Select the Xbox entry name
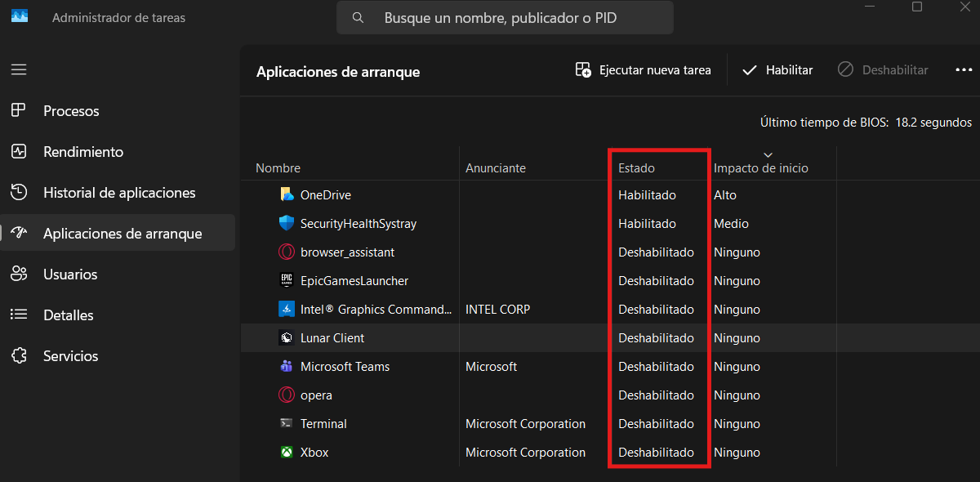 pos(314,452)
